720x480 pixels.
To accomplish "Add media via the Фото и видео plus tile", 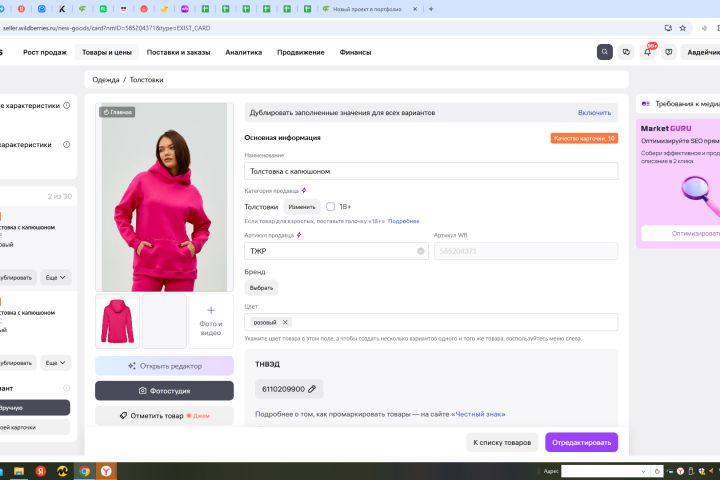I will point(211,321).
